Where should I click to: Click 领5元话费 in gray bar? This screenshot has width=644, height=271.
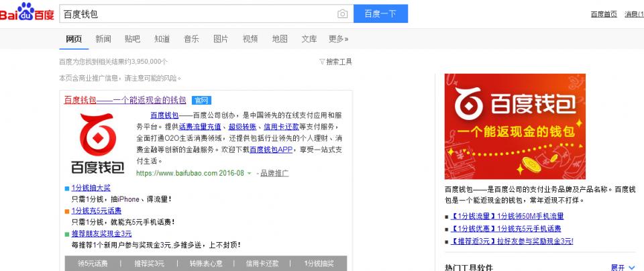coord(93,264)
